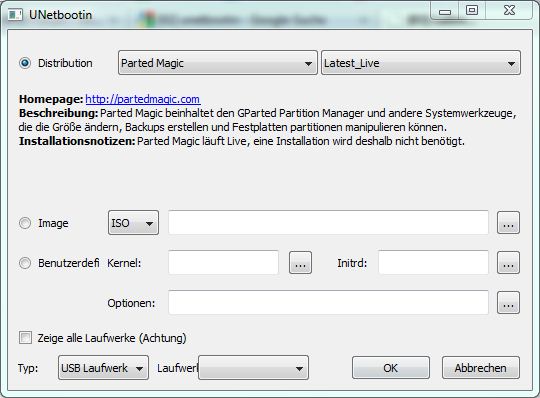Enable Zeige alle Laufwerke (Achtung) checkbox
The image size is (540, 398).
(25, 338)
